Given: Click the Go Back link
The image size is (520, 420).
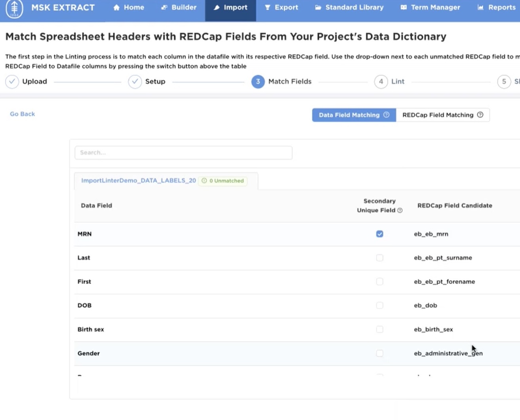Looking at the screenshot, I should [x=23, y=114].
